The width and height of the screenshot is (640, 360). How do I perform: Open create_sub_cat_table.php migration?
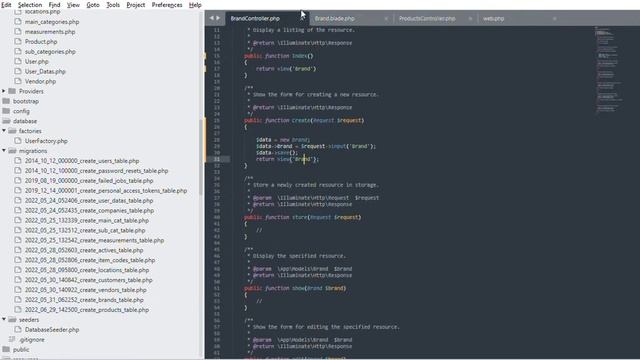[x=85, y=230]
